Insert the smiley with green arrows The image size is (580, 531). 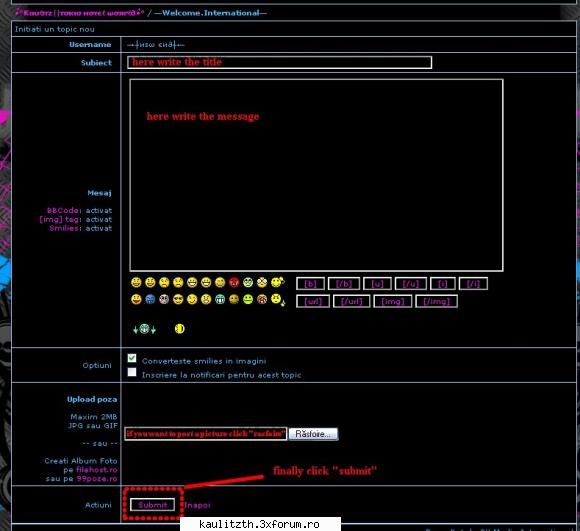tap(144, 329)
